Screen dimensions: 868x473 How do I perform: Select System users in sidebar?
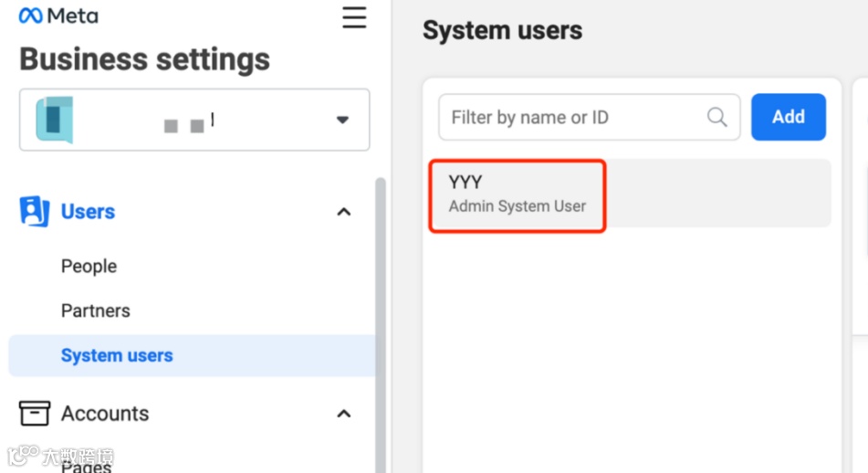pos(192,355)
